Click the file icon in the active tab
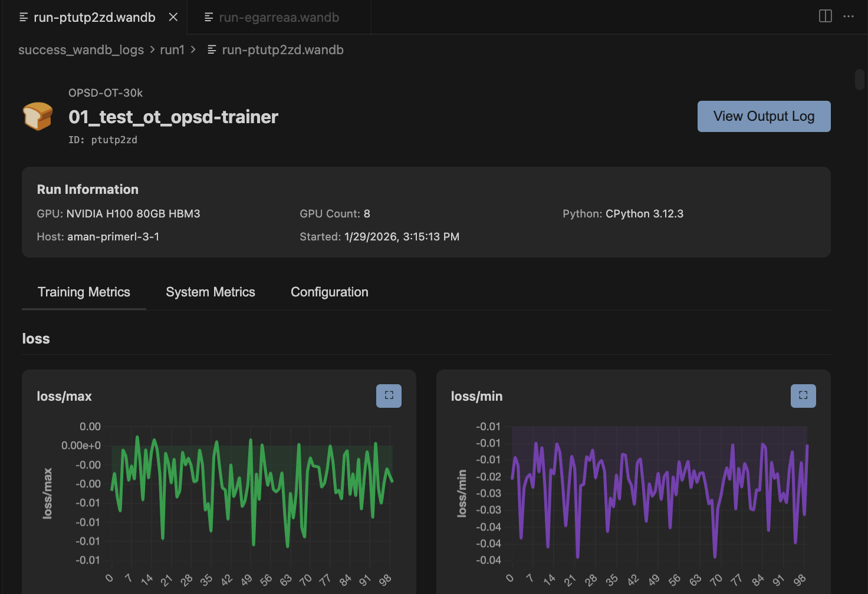Screen dimensions: 868x594 click(x=23, y=17)
